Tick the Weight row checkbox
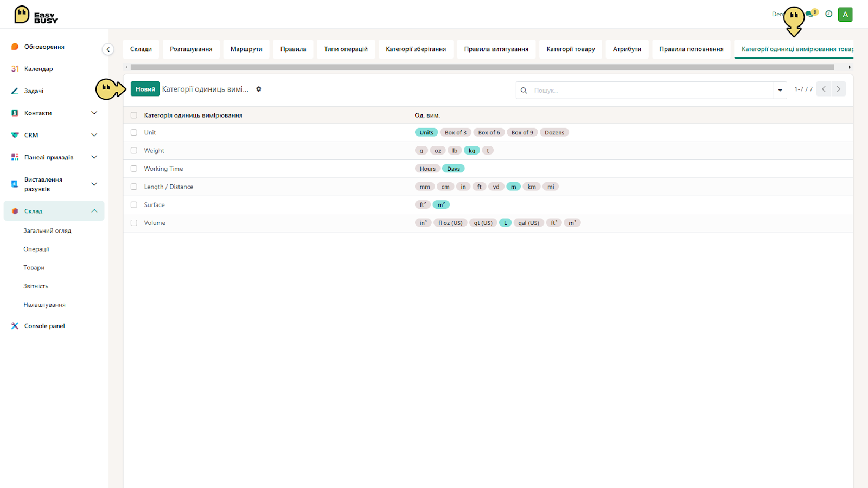Screen dimensions: 868x488 point(134,151)
